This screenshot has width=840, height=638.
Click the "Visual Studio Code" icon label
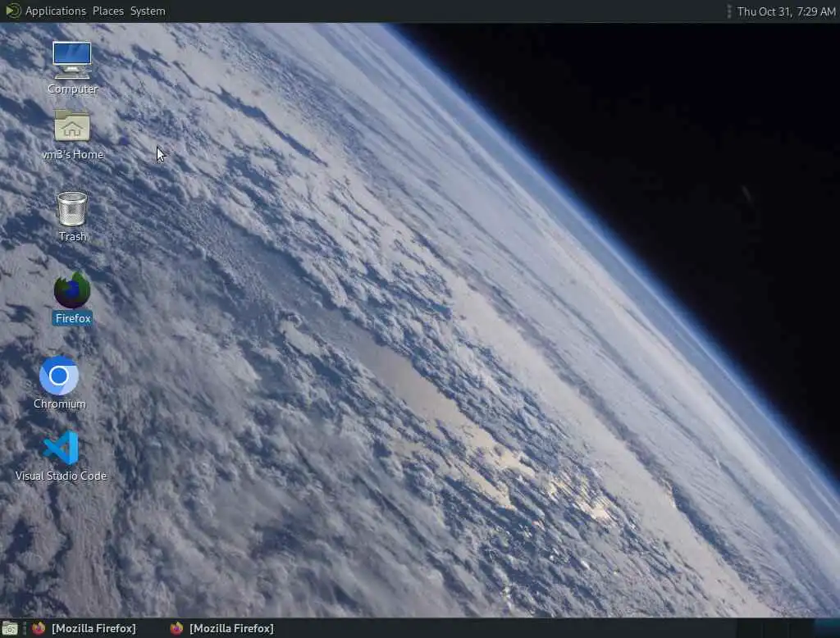point(61,476)
